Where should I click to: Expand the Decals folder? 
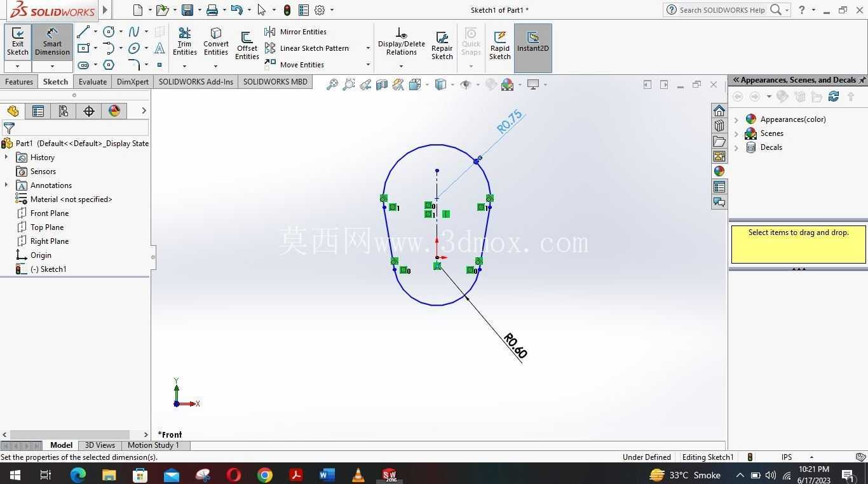pos(736,147)
